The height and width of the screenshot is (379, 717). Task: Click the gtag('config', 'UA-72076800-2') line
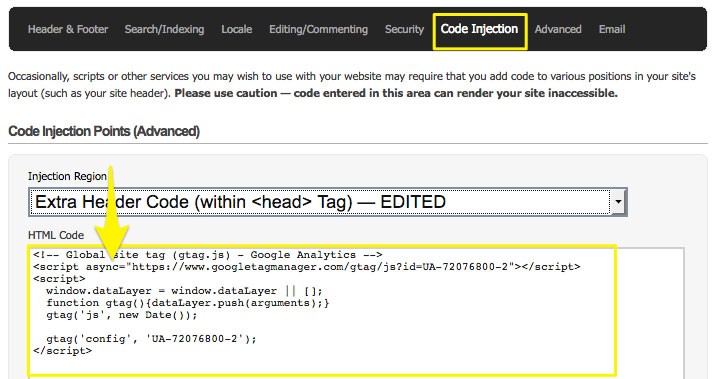[151, 339]
